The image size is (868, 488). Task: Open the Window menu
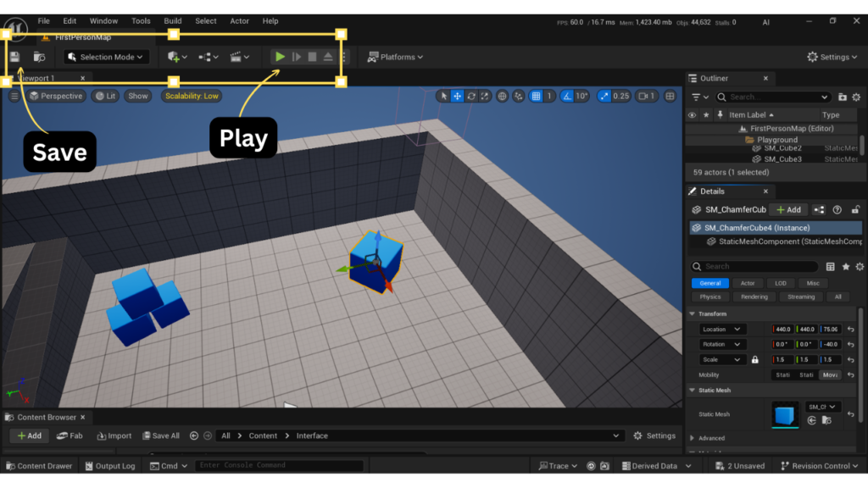pyautogui.click(x=103, y=21)
